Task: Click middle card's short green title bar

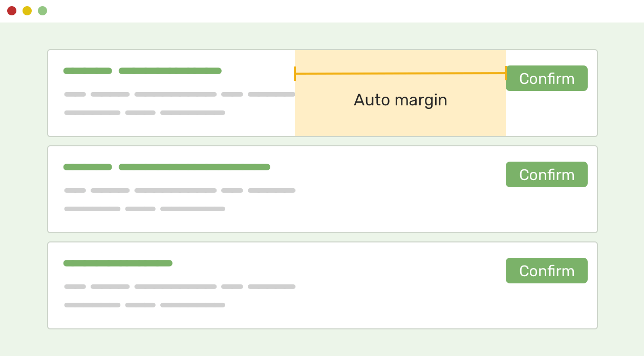Action: pos(88,167)
